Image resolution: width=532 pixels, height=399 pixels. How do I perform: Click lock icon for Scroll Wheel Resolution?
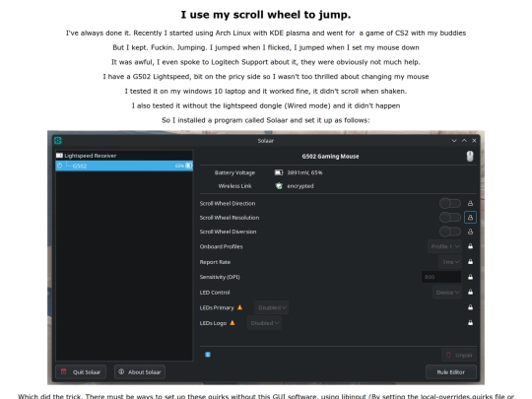coord(470,217)
